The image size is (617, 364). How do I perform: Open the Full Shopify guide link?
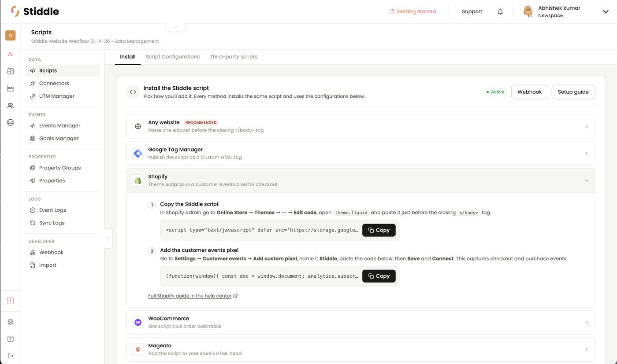[193, 296]
